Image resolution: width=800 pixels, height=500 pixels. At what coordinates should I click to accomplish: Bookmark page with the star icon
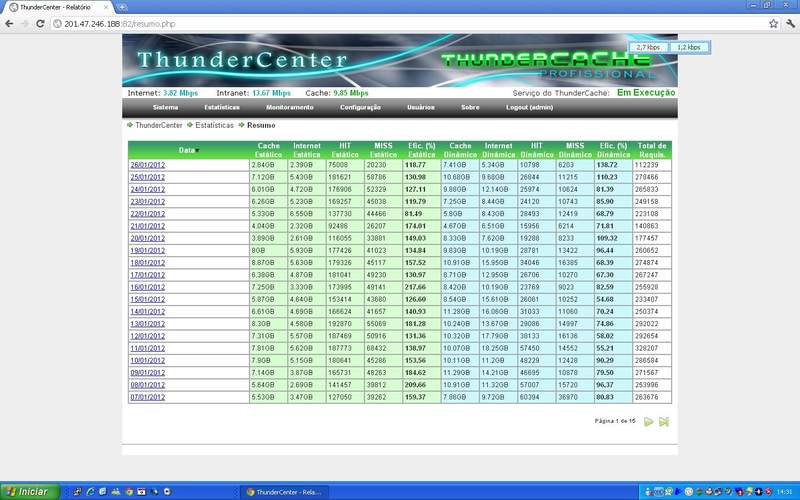pos(773,23)
